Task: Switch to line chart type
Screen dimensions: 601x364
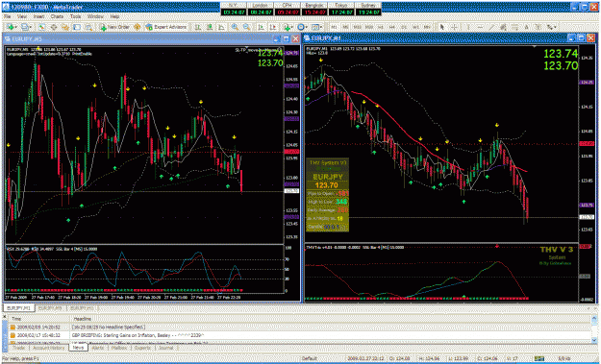Action: (x=221, y=27)
